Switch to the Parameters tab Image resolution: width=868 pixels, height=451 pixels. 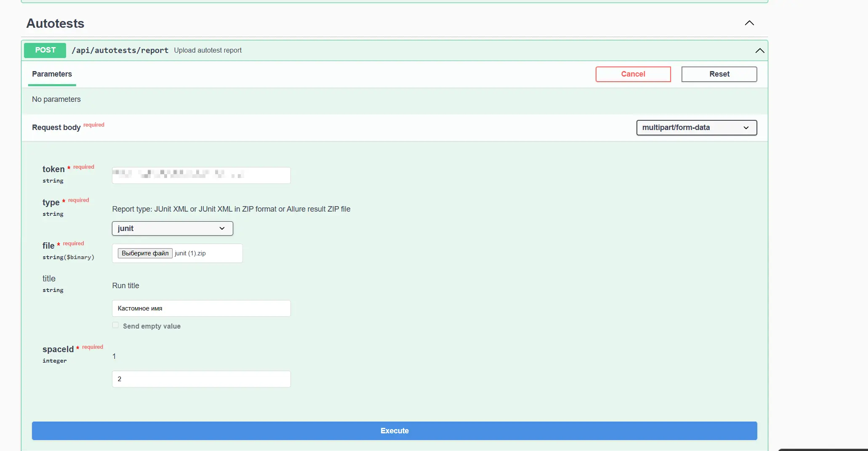(x=52, y=74)
